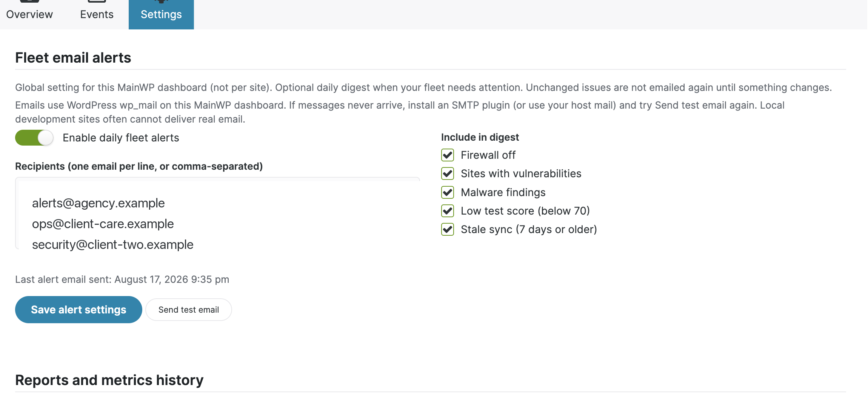
Task: Click the Fleet email alerts heading
Action: (73, 58)
